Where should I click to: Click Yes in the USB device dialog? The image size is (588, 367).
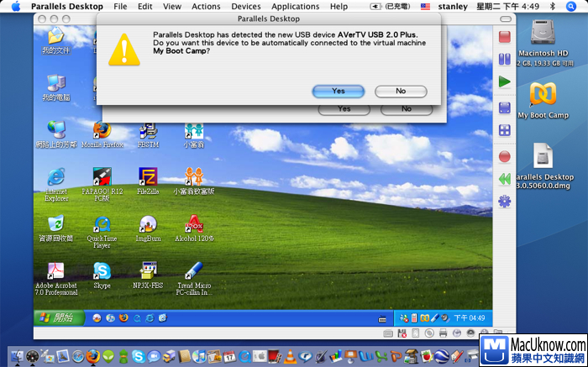(338, 91)
